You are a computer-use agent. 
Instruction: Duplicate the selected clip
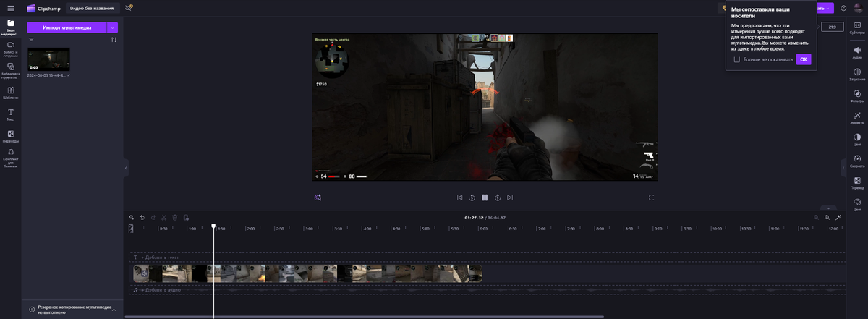click(186, 217)
